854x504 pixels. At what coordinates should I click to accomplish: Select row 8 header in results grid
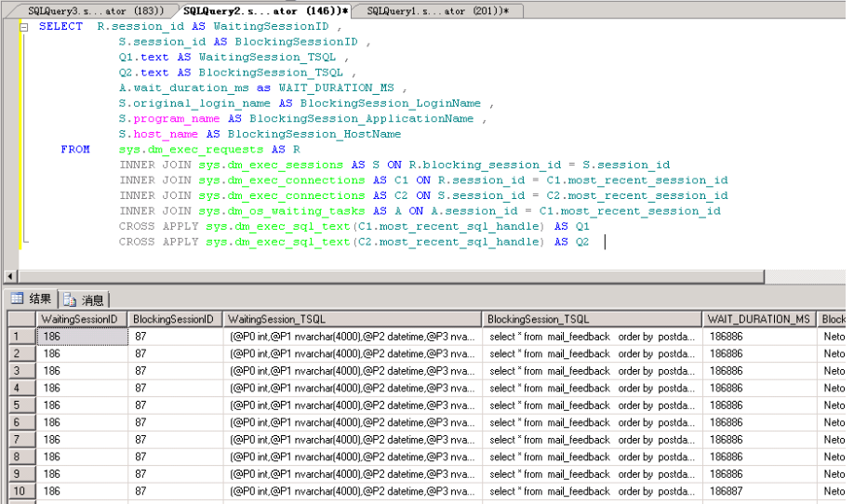pyautogui.click(x=21, y=458)
